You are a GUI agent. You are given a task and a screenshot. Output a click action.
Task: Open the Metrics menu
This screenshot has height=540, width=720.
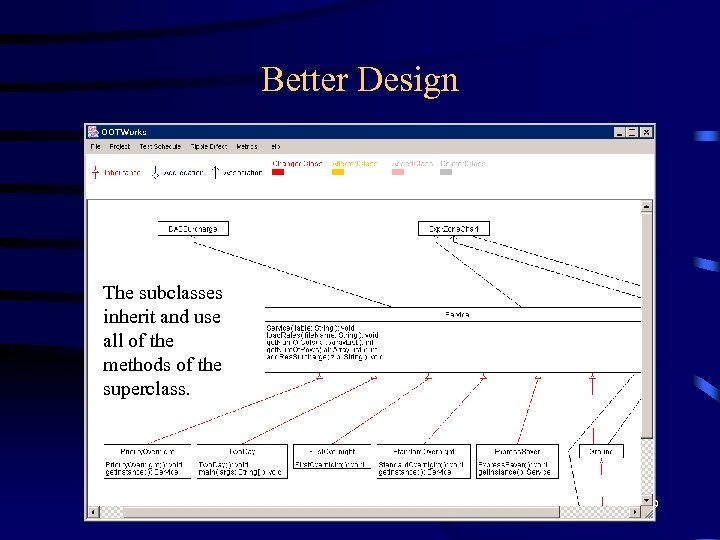pyautogui.click(x=247, y=146)
